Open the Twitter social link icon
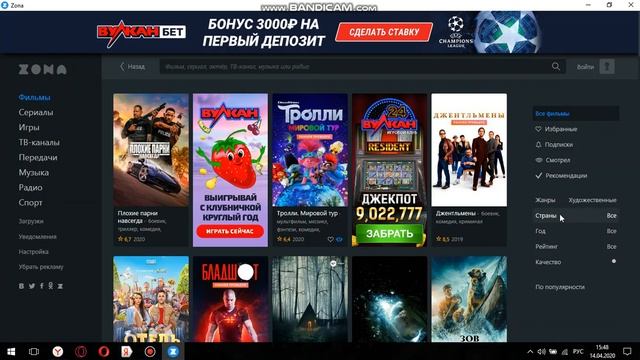Screen dimensions: 640x360 coord(32,286)
